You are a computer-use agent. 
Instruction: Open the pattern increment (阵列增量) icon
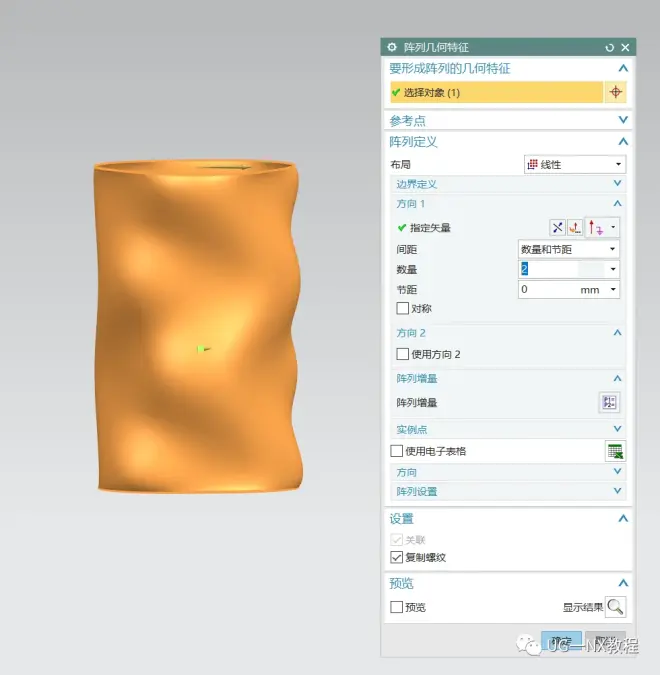[x=609, y=402]
